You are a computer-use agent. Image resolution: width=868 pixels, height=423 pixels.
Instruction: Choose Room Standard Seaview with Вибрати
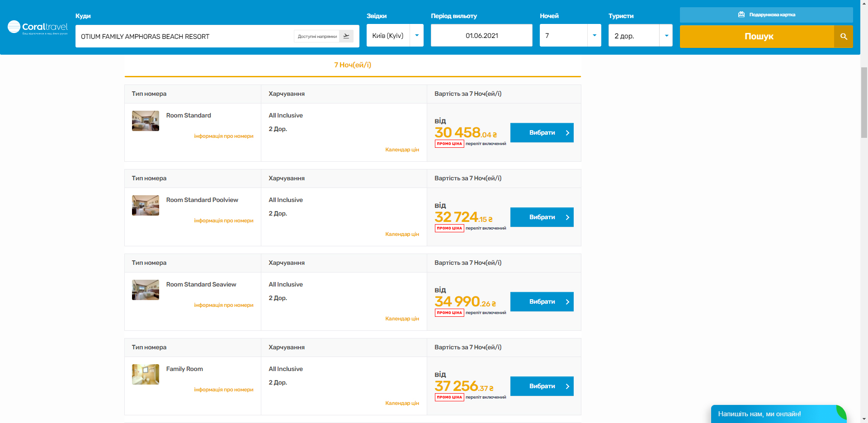click(x=542, y=302)
